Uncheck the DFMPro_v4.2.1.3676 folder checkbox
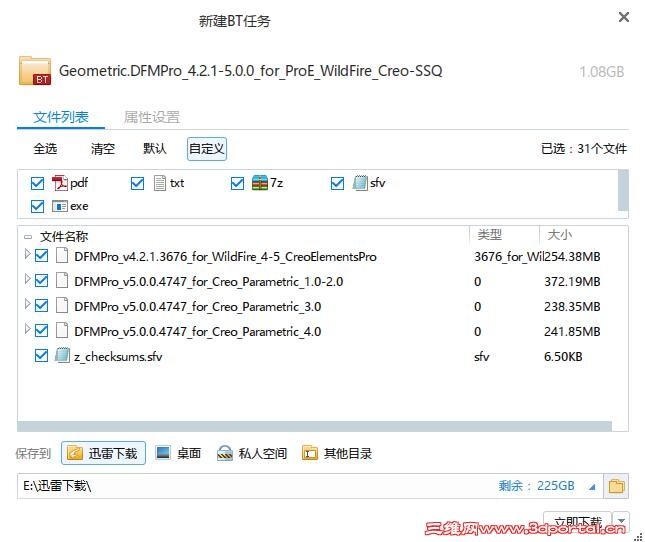Screen dimensions: 645x542 [x=42, y=256]
